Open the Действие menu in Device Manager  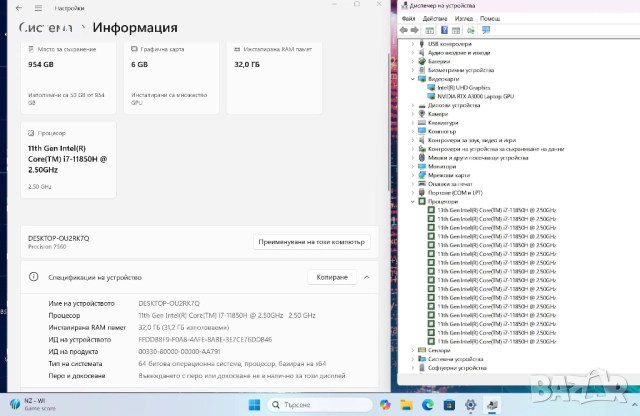[x=435, y=18]
